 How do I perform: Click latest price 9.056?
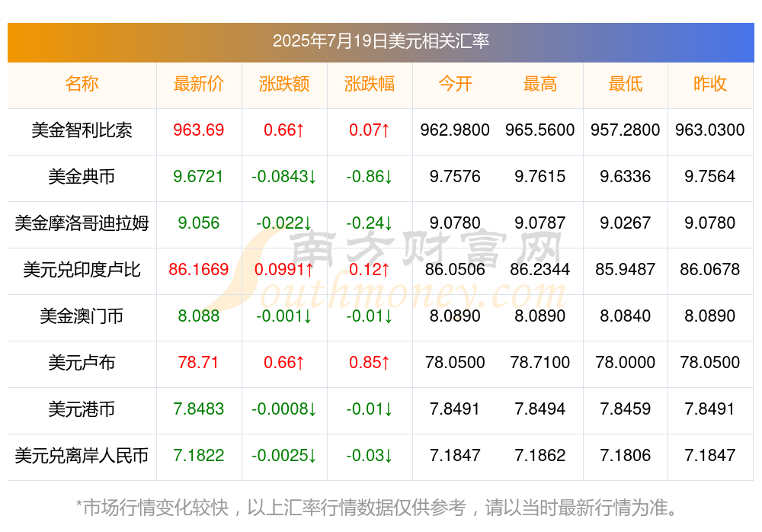(x=198, y=223)
